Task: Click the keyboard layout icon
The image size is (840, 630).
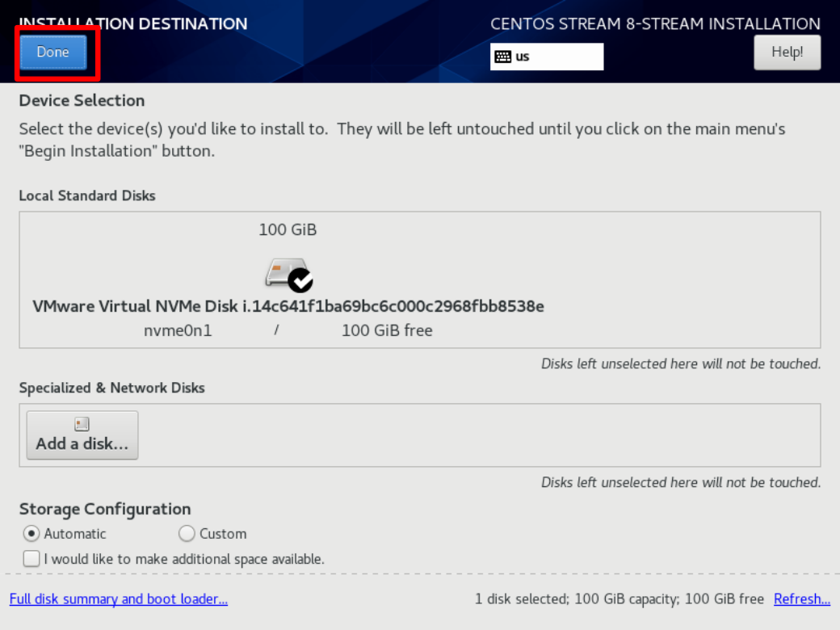Action: 502,57
